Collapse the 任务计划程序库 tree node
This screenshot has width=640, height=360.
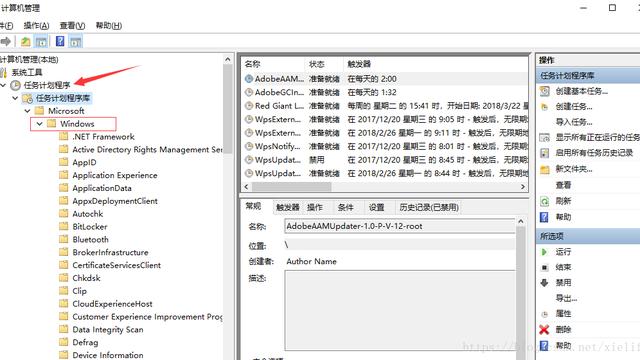pyautogui.click(x=15, y=98)
